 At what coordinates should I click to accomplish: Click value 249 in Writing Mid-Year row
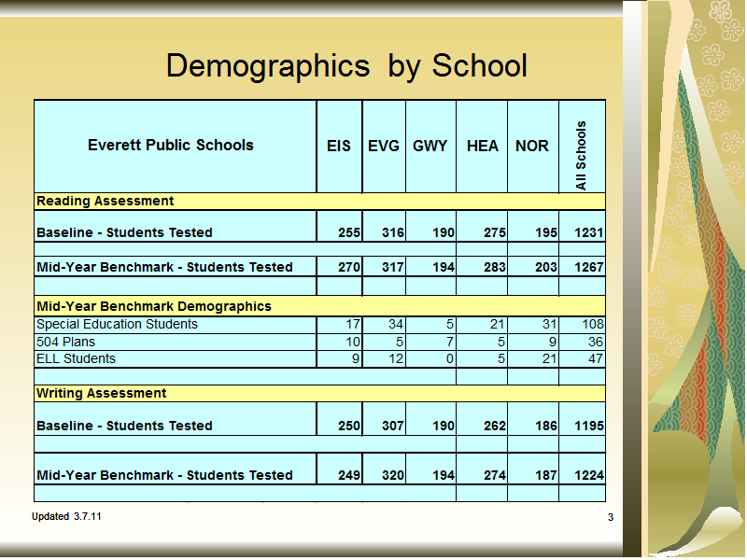tap(349, 475)
